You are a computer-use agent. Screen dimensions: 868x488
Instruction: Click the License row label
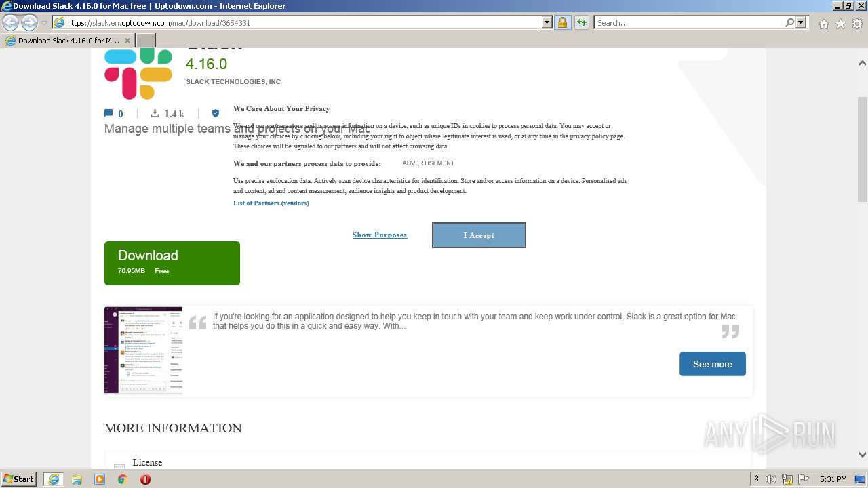(147, 462)
